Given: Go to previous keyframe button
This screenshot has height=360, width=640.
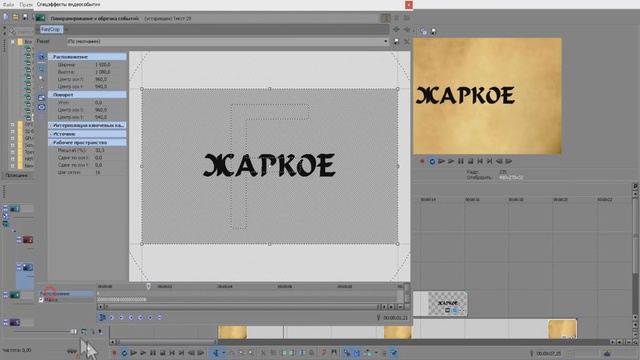Looking at the screenshot, I should pyautogui.click(x=121, y=318).
